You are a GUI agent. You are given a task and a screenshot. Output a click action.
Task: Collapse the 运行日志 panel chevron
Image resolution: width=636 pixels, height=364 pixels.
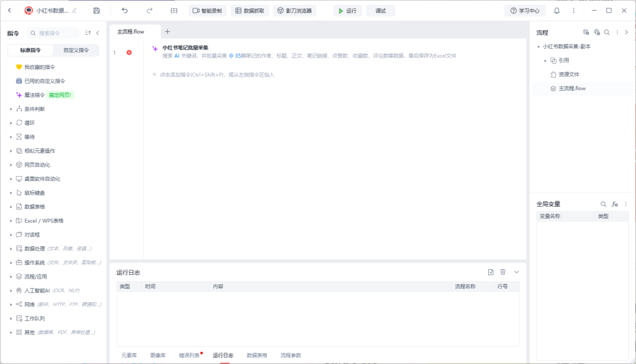(x=516, y=272)
